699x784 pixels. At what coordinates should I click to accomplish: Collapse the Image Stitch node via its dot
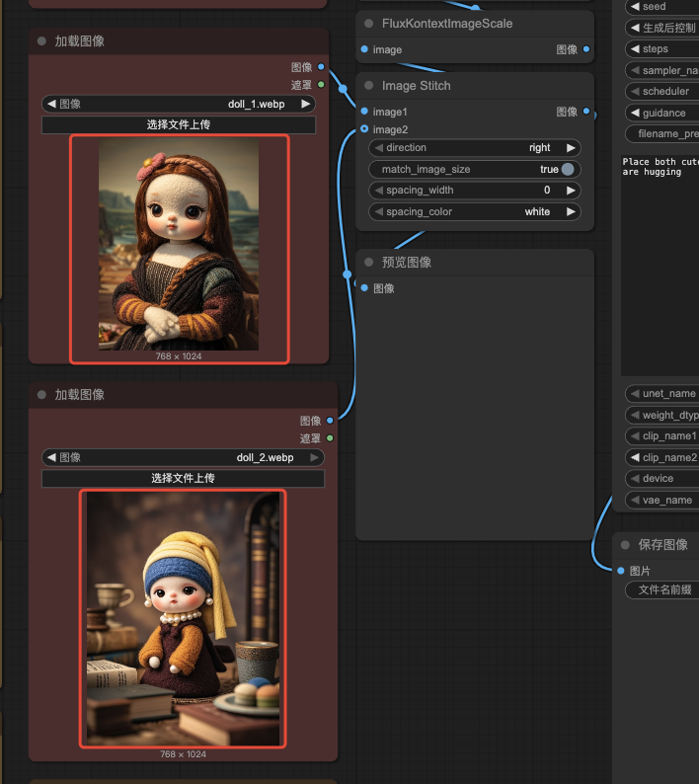pos(369,86)
